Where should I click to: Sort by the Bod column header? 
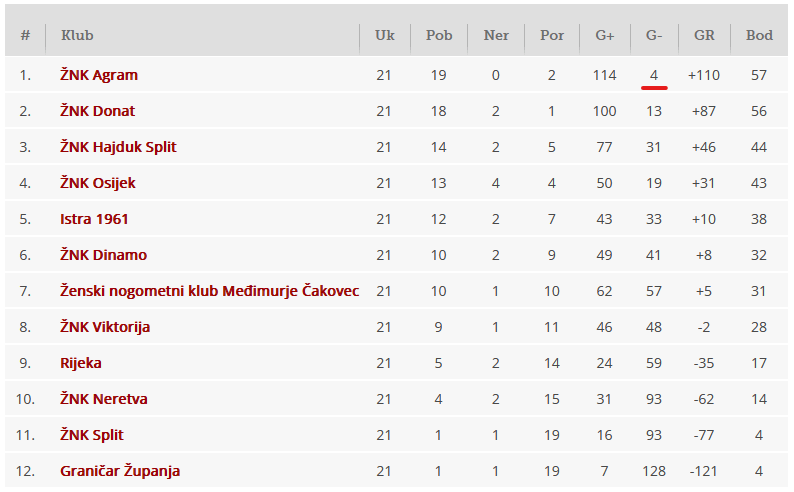click(x=759, y=35)
